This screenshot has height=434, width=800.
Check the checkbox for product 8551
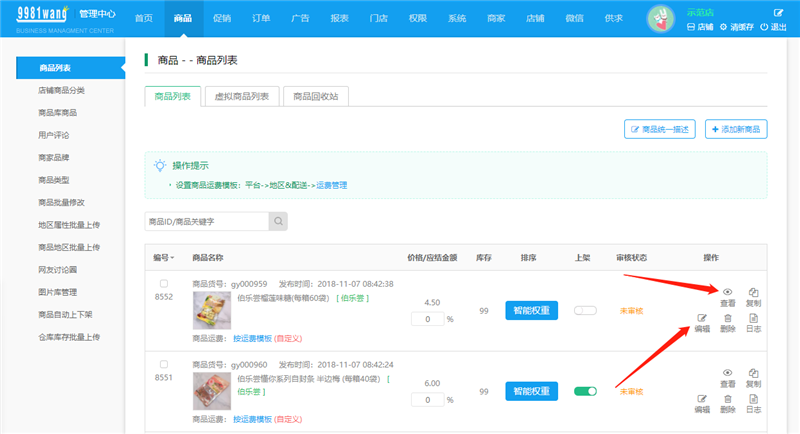click(164, 365)
